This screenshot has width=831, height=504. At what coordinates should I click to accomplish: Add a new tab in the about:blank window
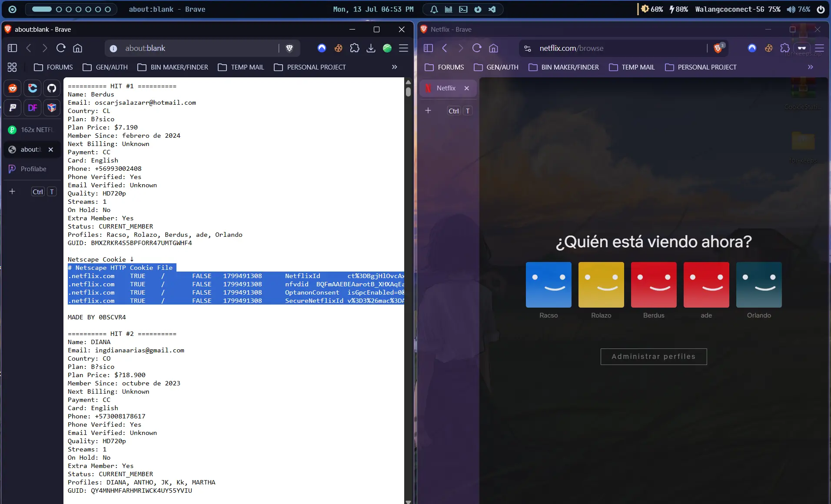pos(12,192)
